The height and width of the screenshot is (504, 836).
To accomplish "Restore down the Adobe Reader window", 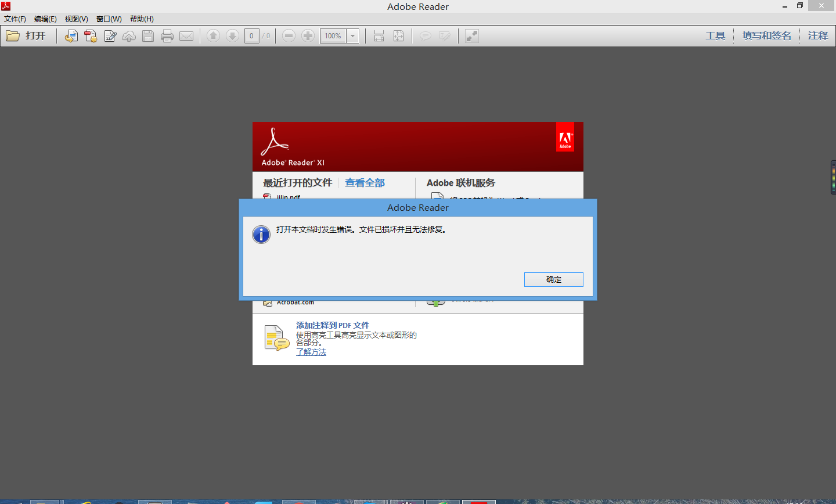I will [799, 6].
